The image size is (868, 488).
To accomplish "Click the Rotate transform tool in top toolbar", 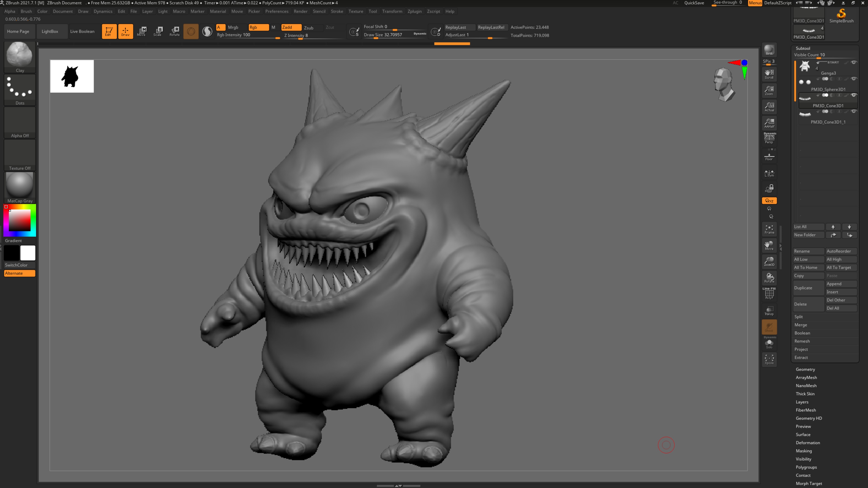I will pyautogui.click(x=174, y=31).
